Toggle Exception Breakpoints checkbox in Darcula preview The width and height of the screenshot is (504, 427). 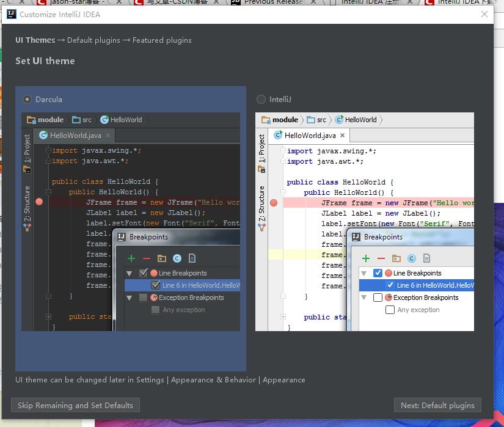144,297
